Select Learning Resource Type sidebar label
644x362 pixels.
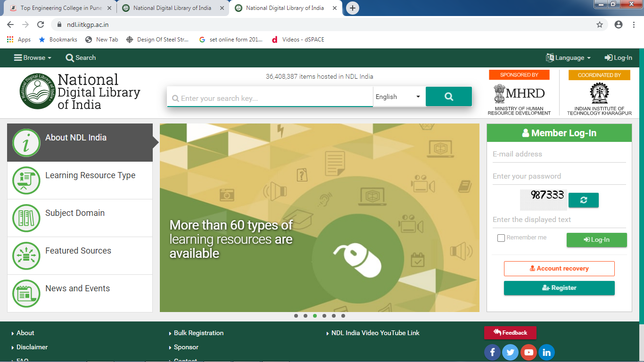pos(91,175)
